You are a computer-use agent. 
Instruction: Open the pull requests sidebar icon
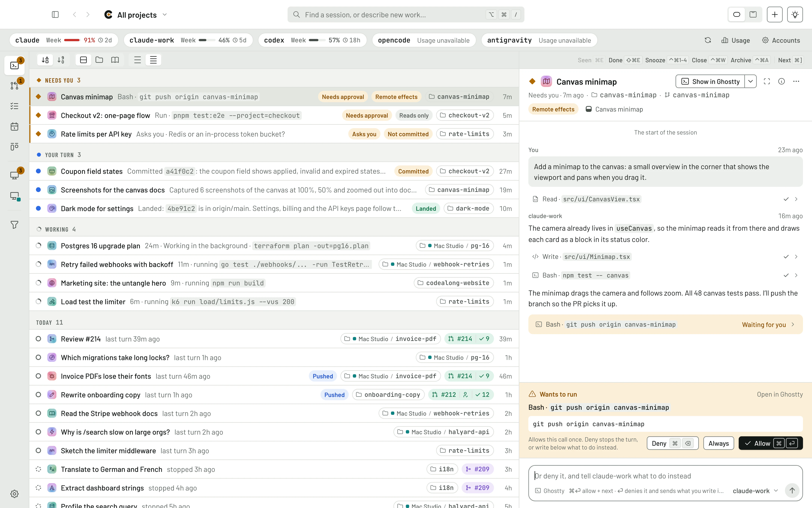click(14, 86)
